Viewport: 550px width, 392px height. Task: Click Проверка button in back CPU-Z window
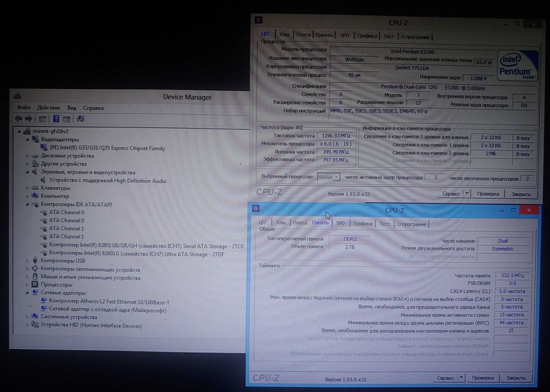tap(488, 194)
